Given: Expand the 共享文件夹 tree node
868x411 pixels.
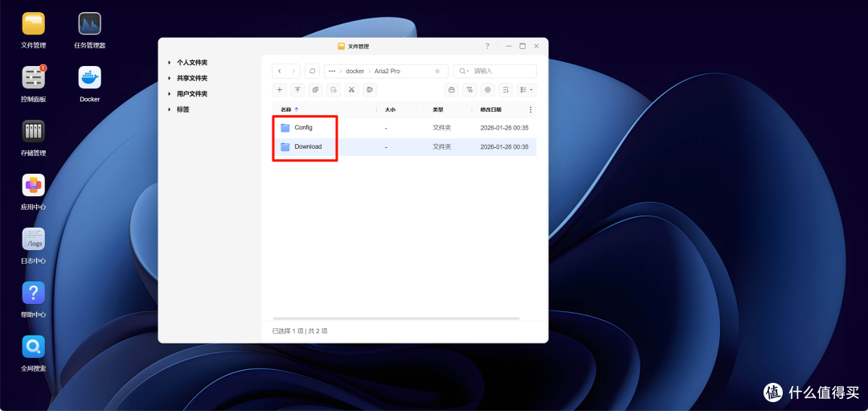Looking at the screenshot, I should (170, 78).
